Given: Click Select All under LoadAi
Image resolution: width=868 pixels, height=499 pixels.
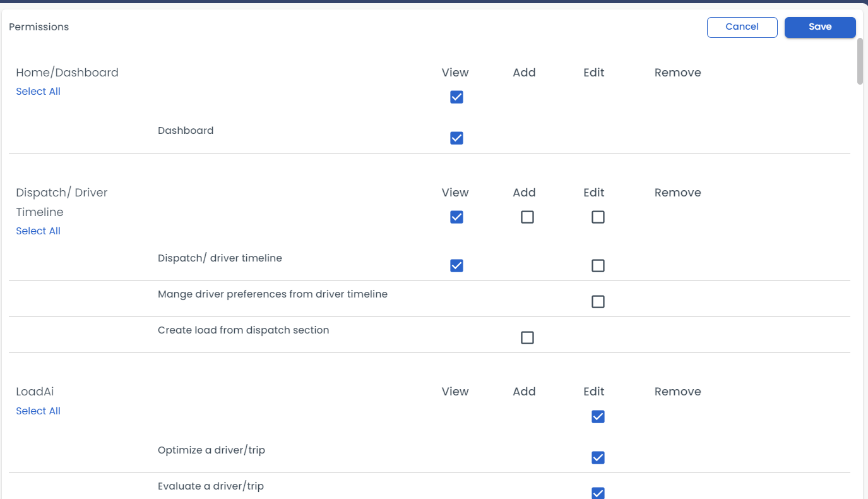Looking at the screenshot, I should click(x=38, y=411).
